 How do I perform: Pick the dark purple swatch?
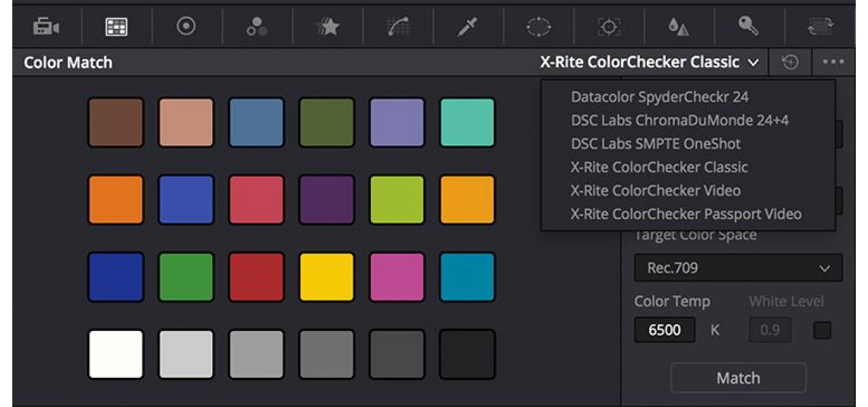(x=328, y=200)
